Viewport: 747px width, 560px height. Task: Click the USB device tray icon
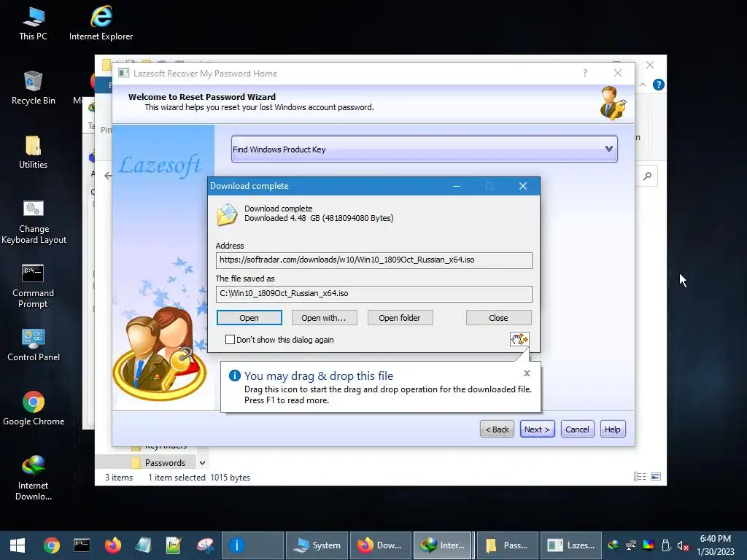[666, 545]
